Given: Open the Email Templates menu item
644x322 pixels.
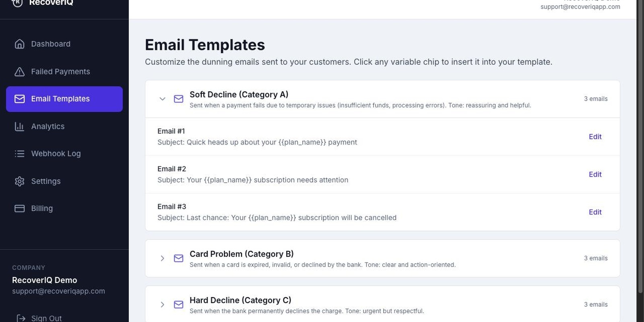Looking at the screenshot, I should click(x=64, y=99).
